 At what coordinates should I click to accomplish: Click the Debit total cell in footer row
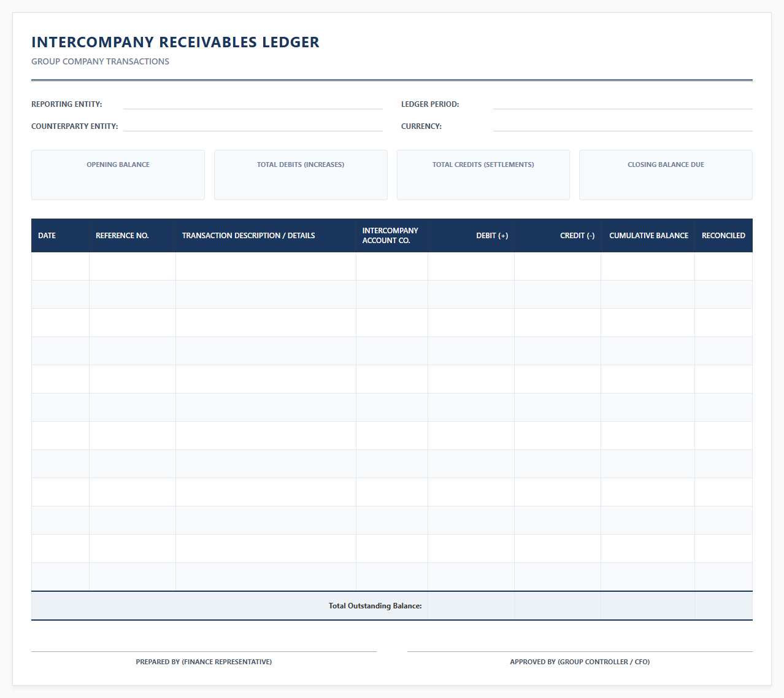pos(471,606)
